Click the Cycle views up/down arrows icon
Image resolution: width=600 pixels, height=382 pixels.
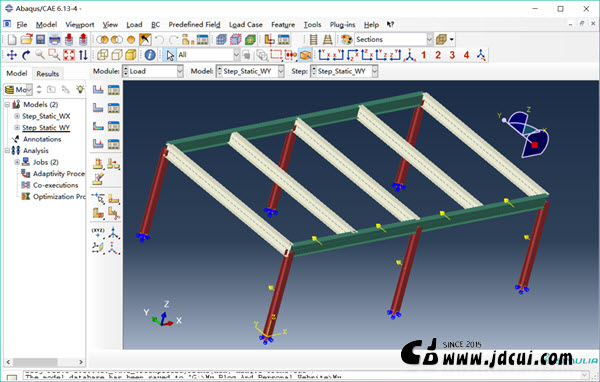[83, 55]
